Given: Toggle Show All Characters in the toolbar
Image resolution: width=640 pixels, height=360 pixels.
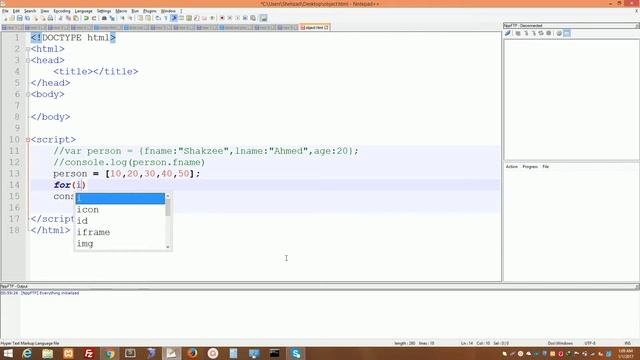Looking at the screenshot, I should point(166,18).
